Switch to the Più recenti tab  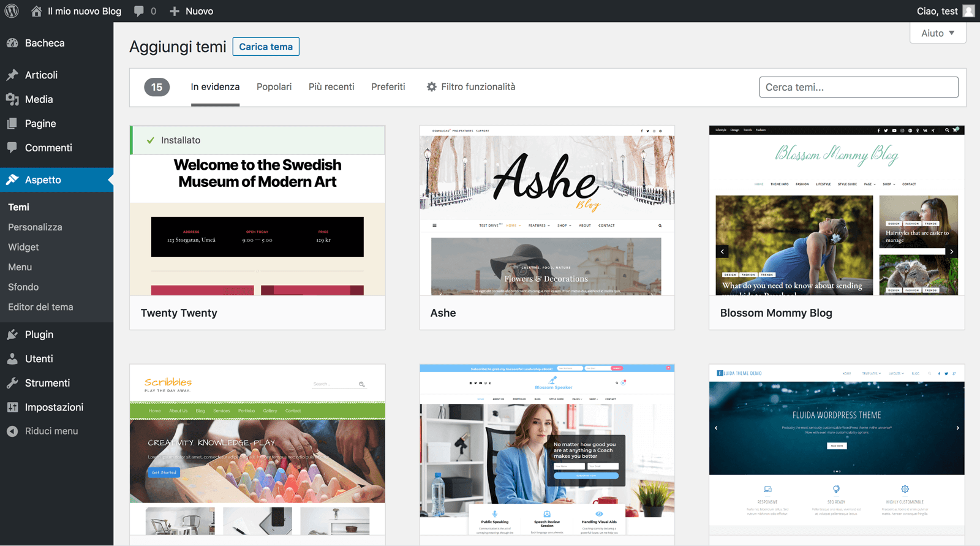pos(331,87)
